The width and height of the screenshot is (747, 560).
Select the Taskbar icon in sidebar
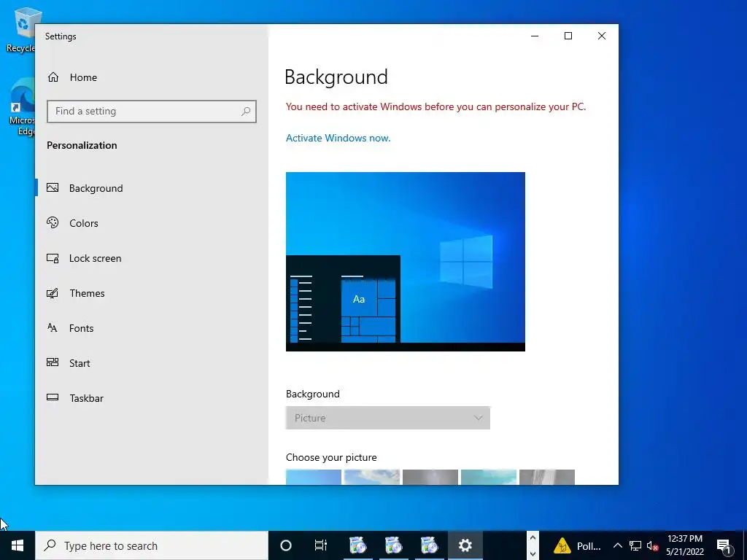[53, 397]
